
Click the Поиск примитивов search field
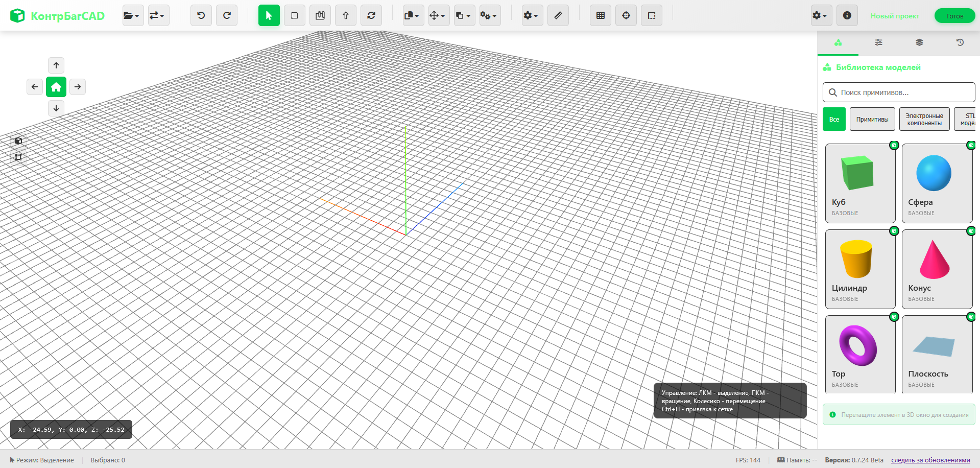click(x=904, y=92)
